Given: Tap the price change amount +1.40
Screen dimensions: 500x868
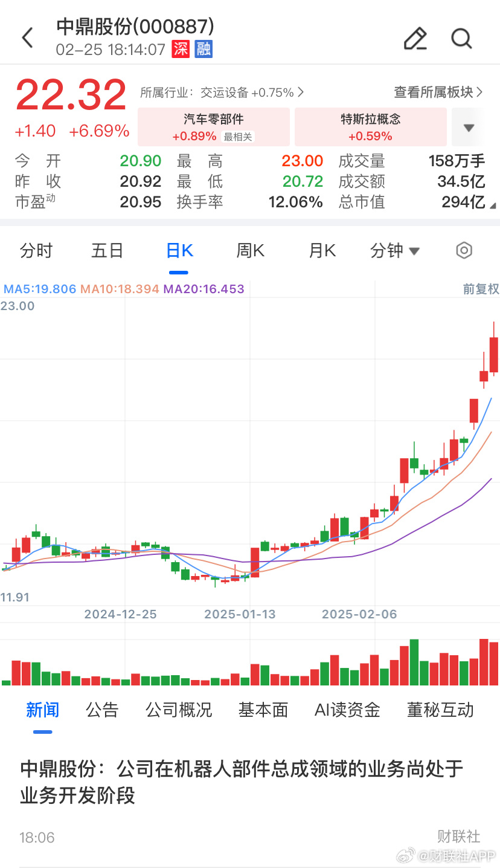Looking at the screenshot, I should point(35,131).
